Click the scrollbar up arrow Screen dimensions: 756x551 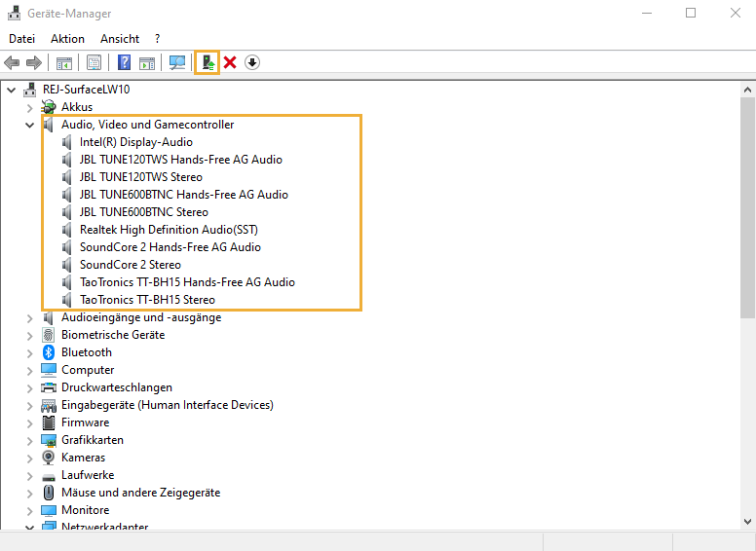click(x=747, y=90)
